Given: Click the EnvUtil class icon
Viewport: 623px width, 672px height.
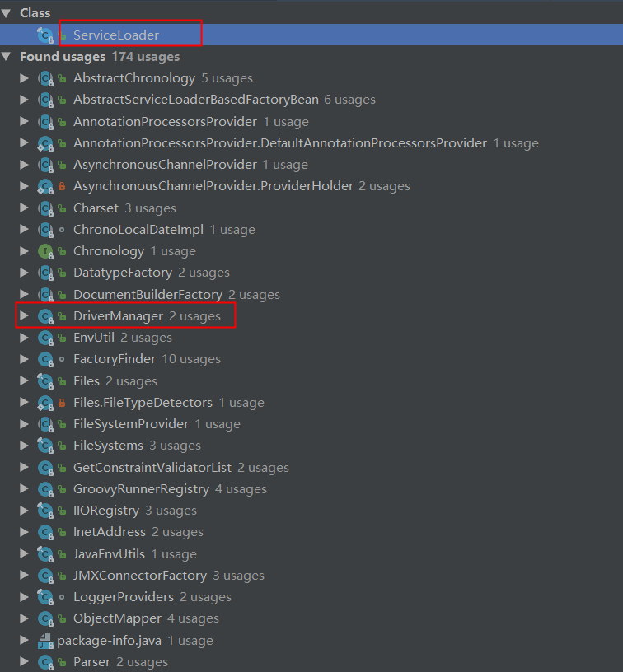Looking at the screenshot, I should pos(45,338).
